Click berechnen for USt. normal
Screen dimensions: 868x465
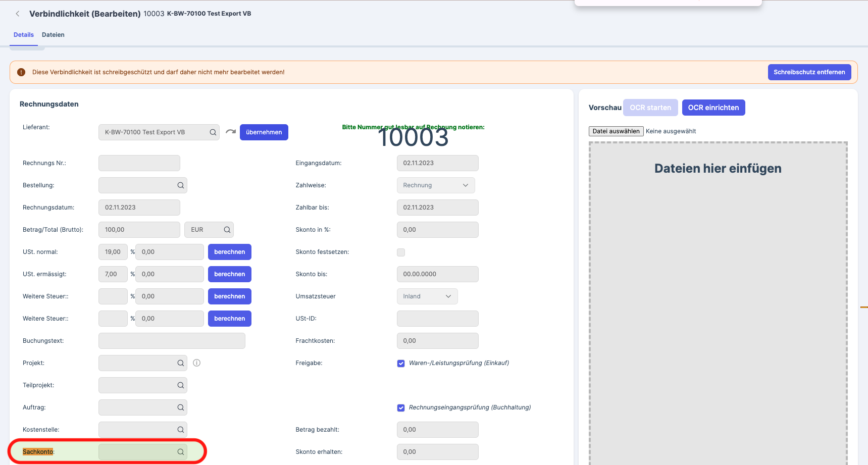tap(230, 252)
